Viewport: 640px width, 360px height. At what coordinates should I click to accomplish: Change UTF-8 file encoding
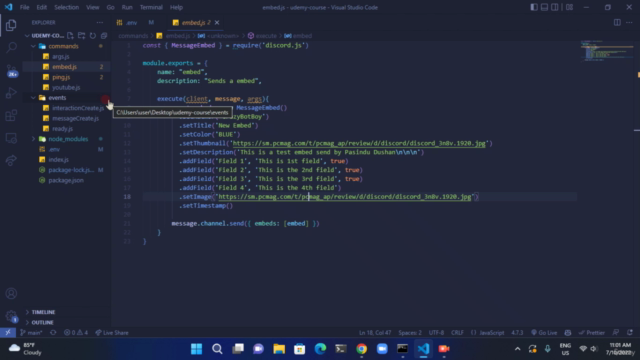click(x=436, y=333)
